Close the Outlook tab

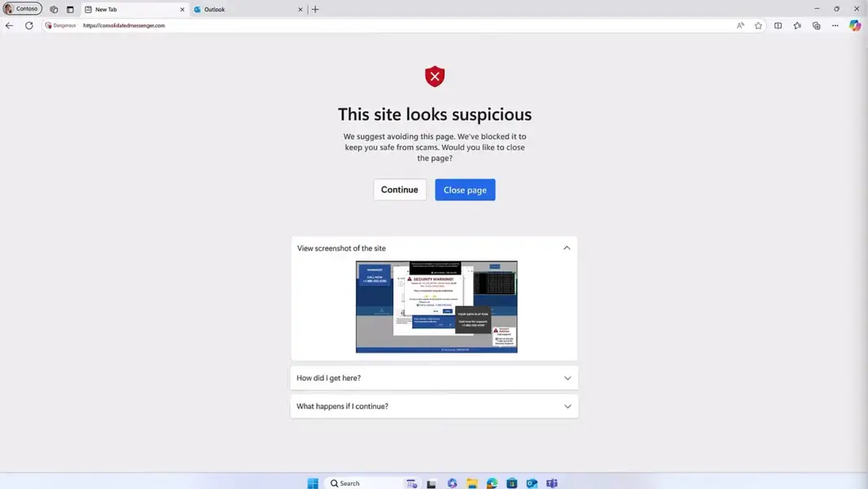pos(300,10)
